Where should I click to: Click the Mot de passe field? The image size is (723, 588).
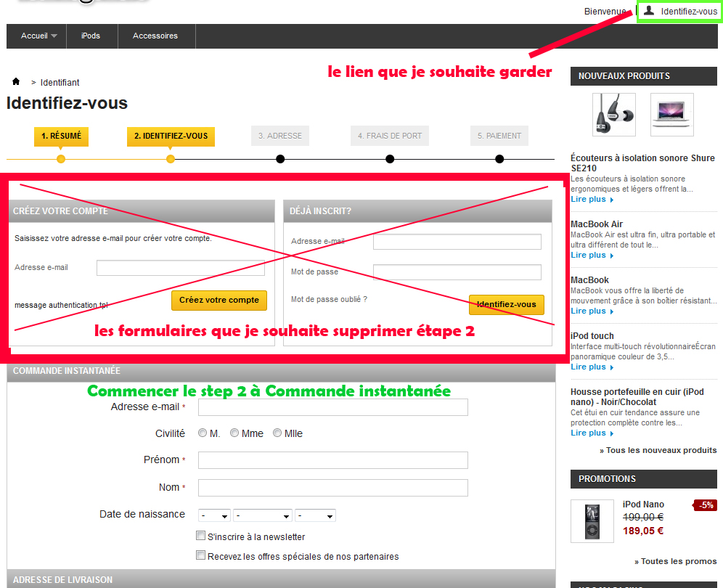(457, 272)
